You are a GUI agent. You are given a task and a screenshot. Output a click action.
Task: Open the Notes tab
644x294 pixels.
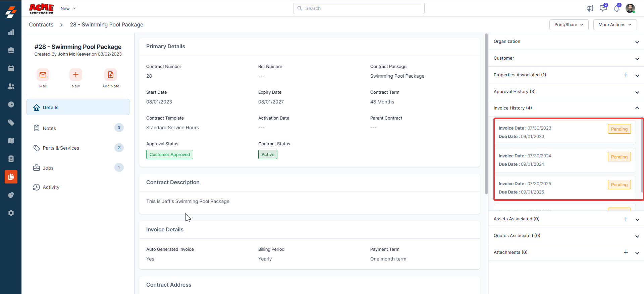click(49, 128)
